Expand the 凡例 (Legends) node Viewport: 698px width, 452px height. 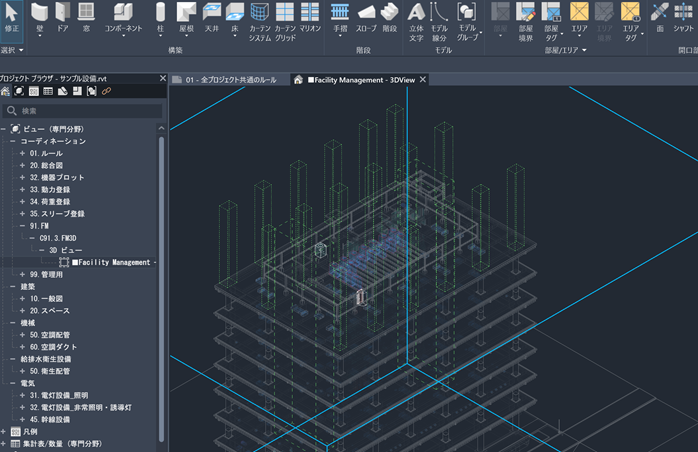(x=4, y=431)
